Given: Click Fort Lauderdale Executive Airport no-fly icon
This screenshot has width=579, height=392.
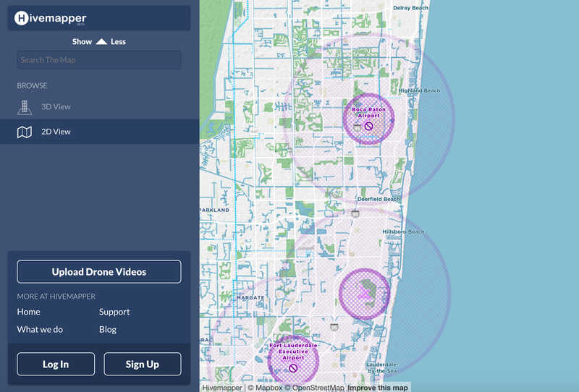Looking at the screenshot, I should tap(293, 368).
